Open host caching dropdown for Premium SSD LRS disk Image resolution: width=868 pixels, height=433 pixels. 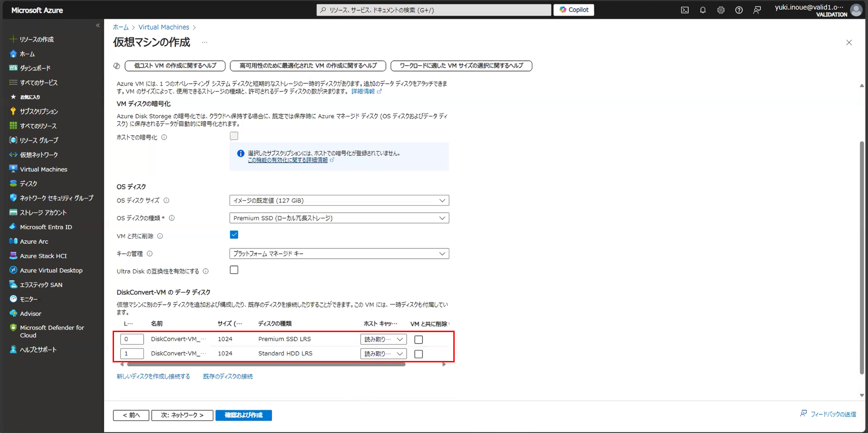click(x=383, y=339)
